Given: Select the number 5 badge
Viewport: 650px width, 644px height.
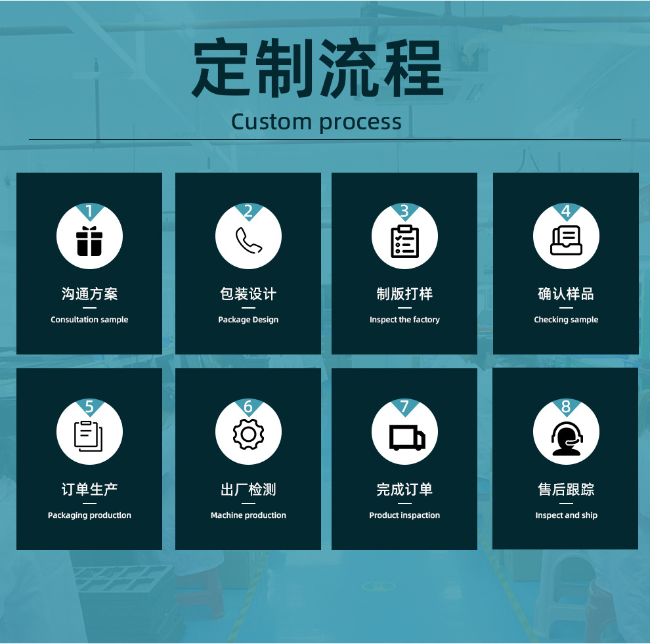Looking at the screenshot, I should click(x=89, y=407).
